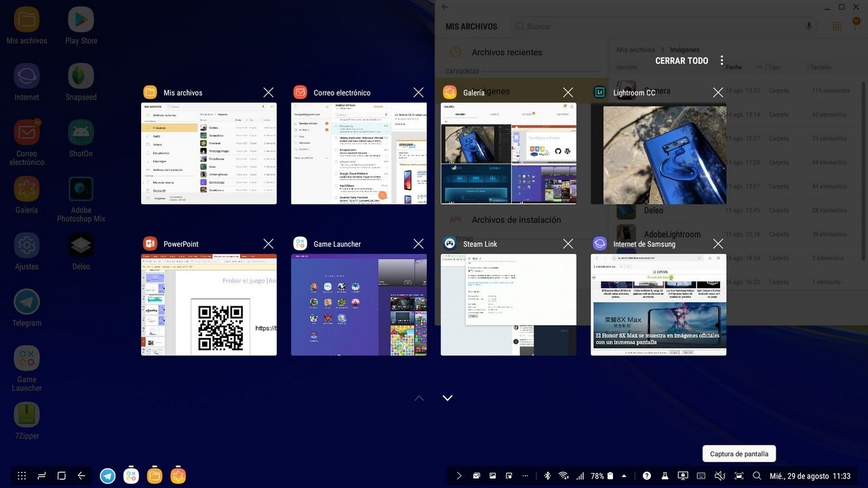
Task: Click the back arrow in taskbar
Action: pos(81,476)
